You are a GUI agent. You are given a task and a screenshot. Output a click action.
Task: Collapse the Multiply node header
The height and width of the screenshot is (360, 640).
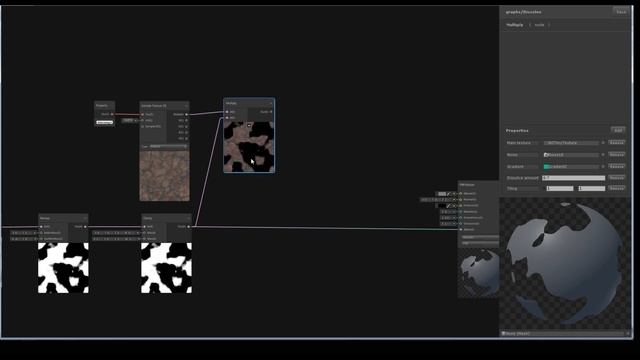[271, 103]
